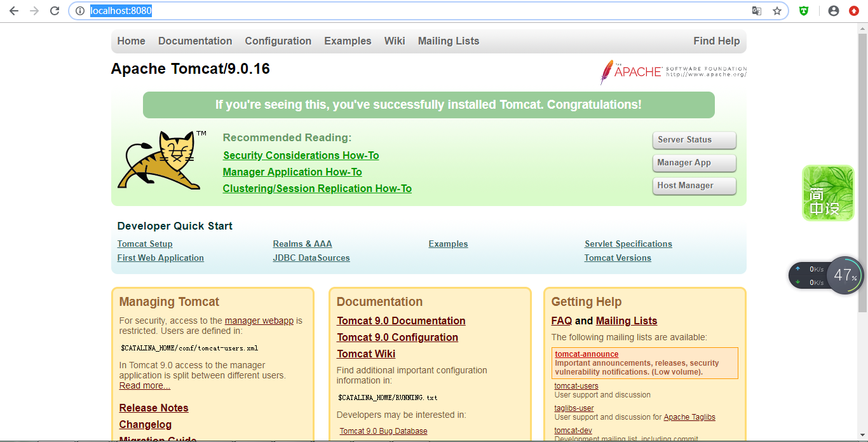The height and width of the screenshot is (442, 868).
Task: Open the Find Help nav item
Action: pos(717,41)
